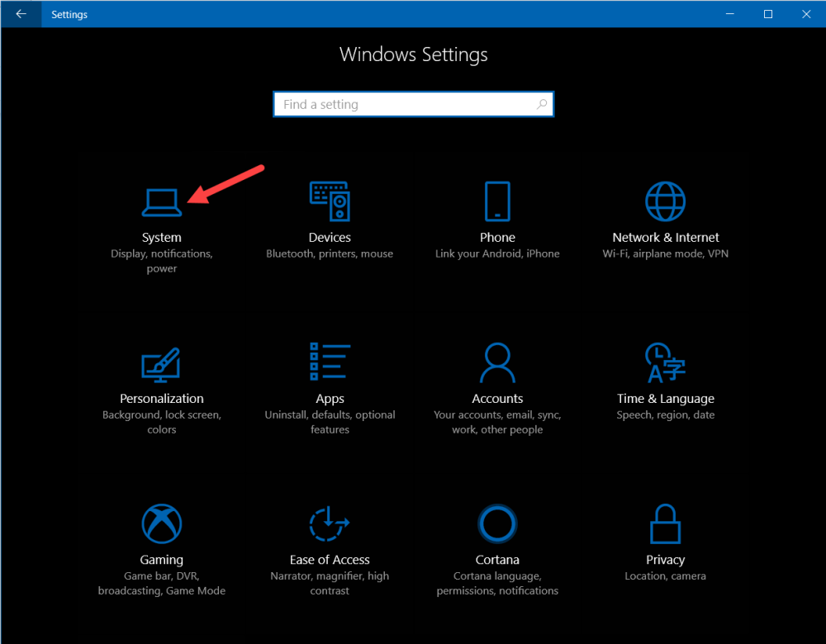Image resolution: width=826 pixels, height=644 pixels.
Task: Click the Gaming label
Action: pos(162,561)
